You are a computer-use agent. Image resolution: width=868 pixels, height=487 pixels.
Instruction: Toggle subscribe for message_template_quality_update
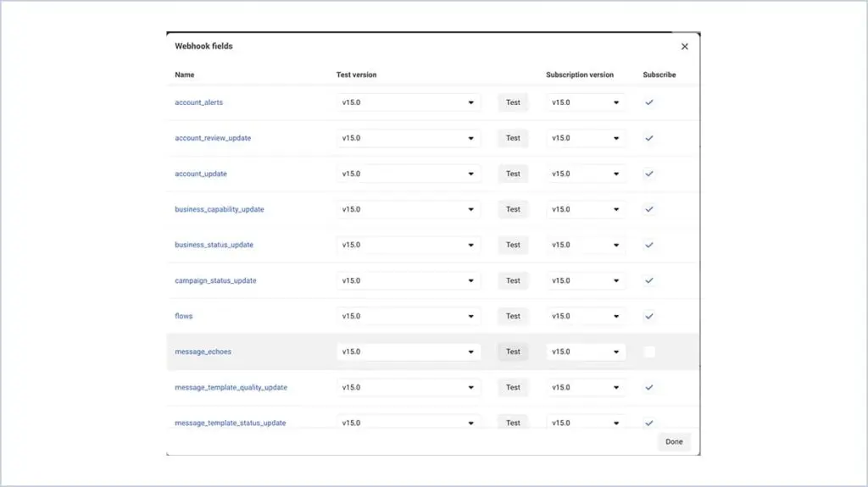click(649, 387)
